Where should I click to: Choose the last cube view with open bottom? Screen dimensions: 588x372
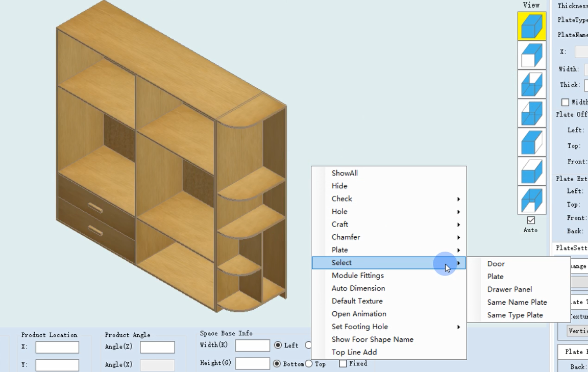531,201
